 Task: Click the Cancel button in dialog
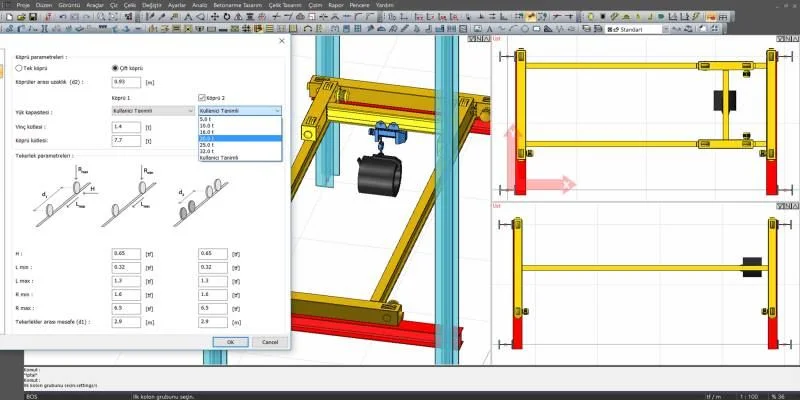[270, 342]
